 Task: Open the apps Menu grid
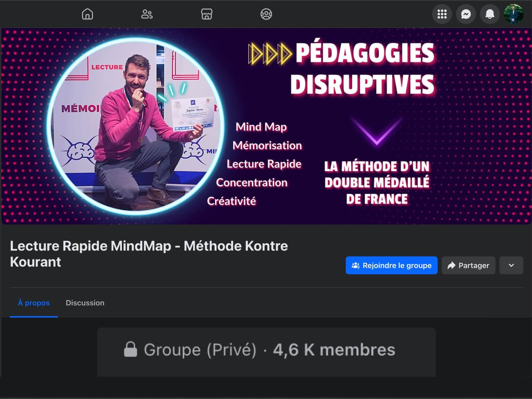(x=442, y=14)
